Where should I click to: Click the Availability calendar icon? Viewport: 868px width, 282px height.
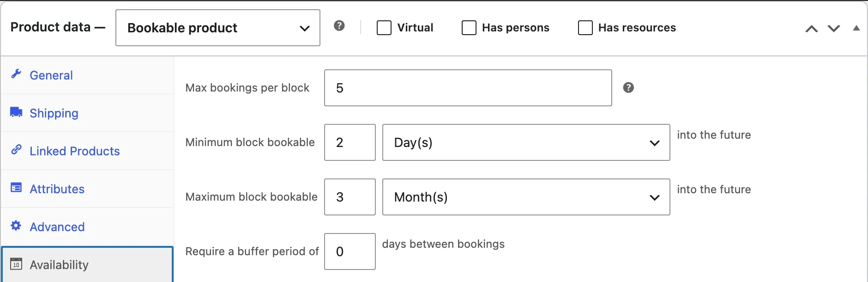pos(16,264)
